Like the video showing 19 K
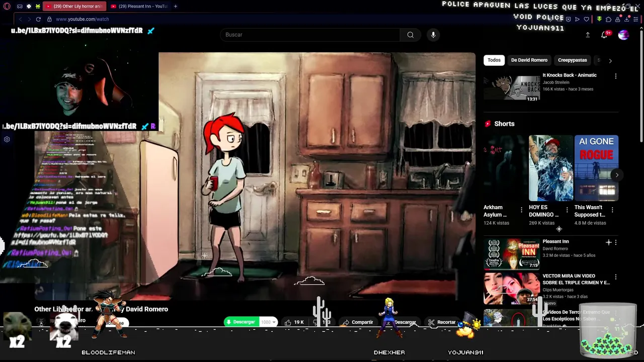644x362 pixels. tap(295, 322)
